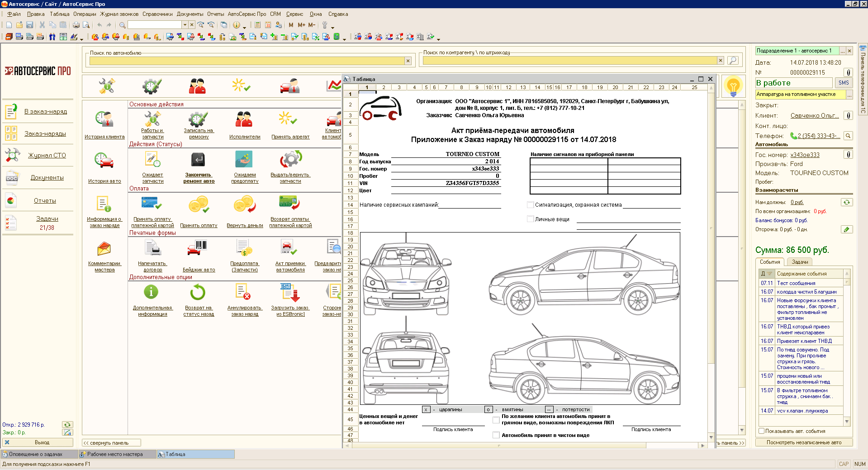Switch to the 'Задачи' tab
Image resolution: width=868 pixels, height=470 pixels.
(x=800, y=262)
